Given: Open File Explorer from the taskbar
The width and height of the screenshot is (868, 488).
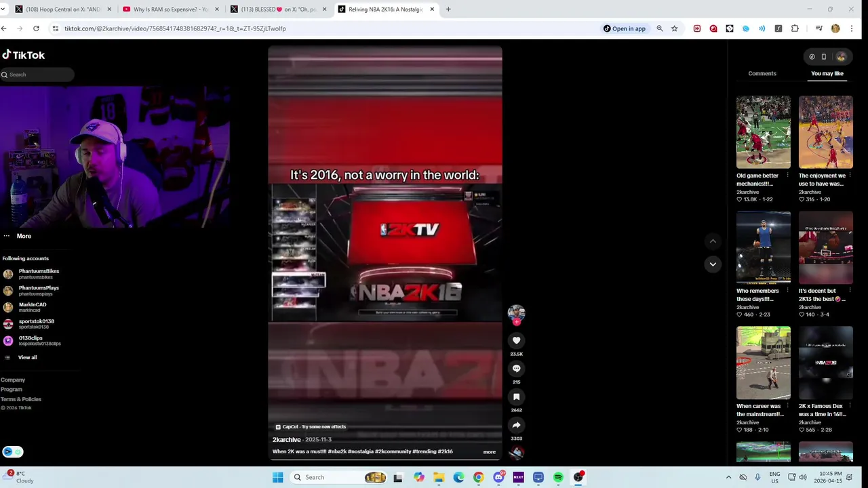Looking at the screenshot, I should [439, 477].
